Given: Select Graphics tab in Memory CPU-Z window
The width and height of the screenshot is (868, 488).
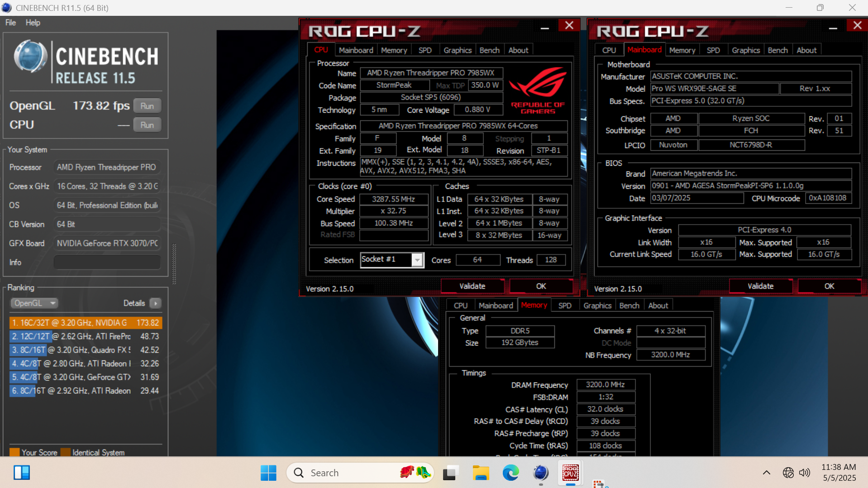Looking at the screenshot, I should pos(597,306).
